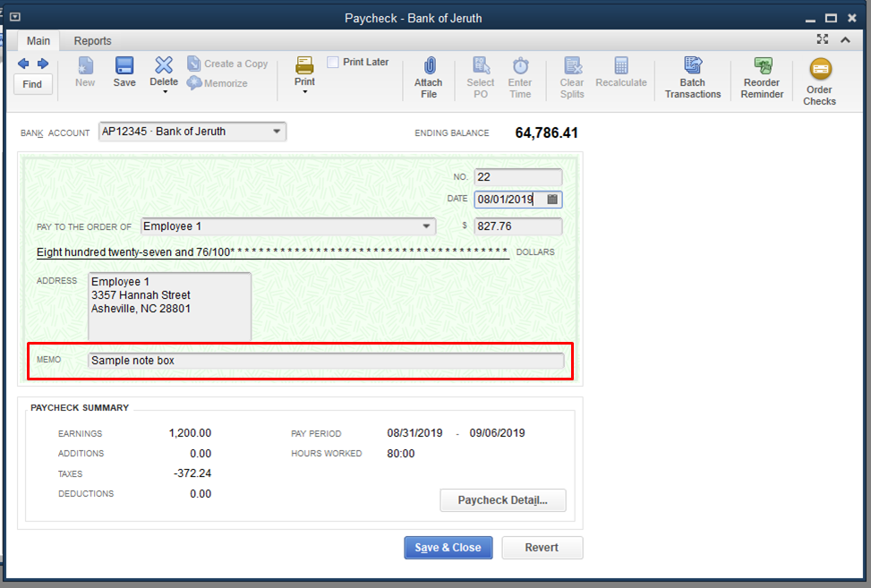Select hours worked value 80:00
Screen dimensions: 871x588
coord(401,454)
